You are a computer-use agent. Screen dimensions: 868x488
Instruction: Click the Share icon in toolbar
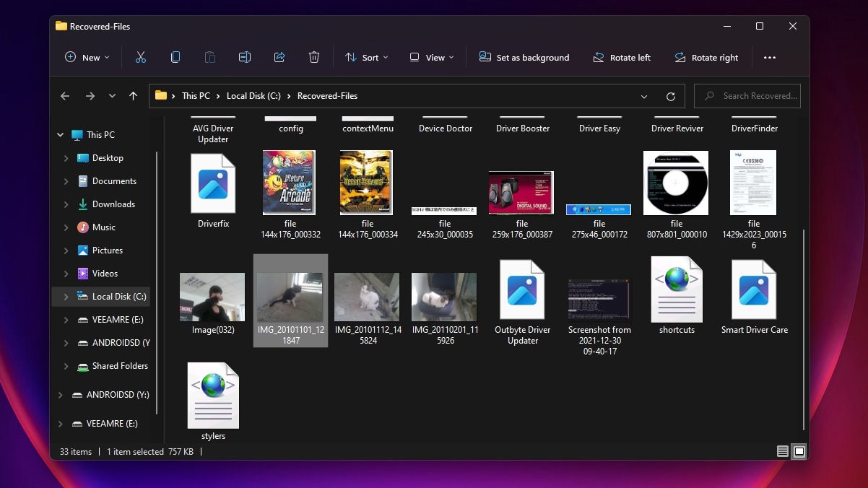[x=279, y=57]
